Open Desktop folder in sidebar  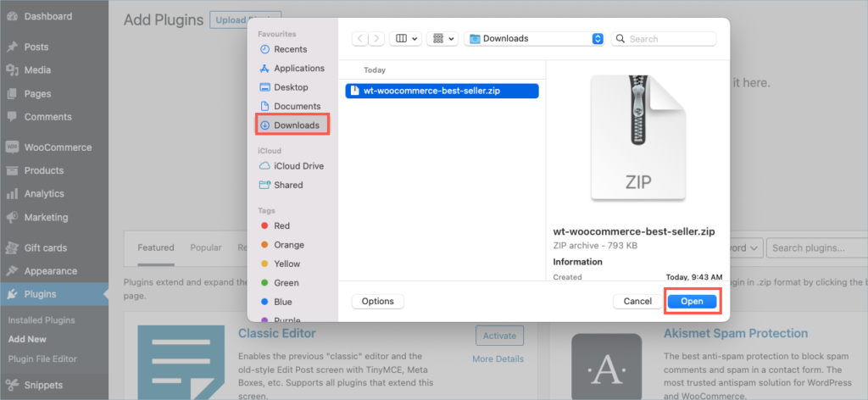(283, 87)
